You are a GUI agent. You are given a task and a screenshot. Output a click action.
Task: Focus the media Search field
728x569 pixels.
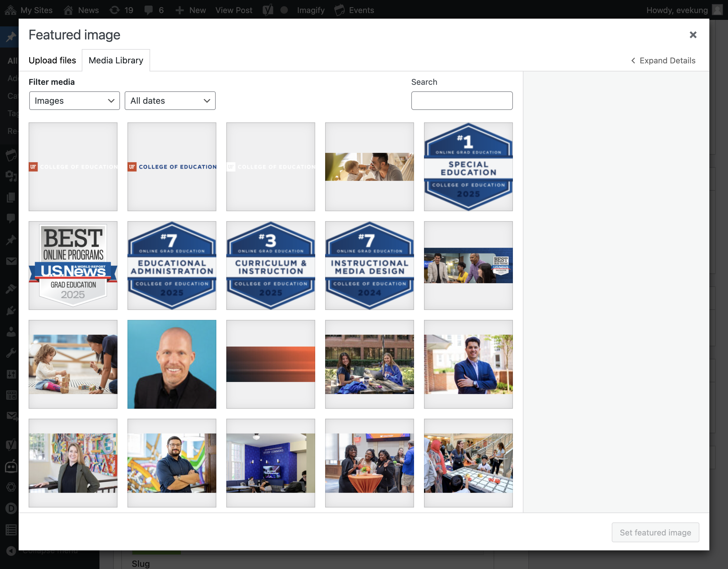click(462, 101)
